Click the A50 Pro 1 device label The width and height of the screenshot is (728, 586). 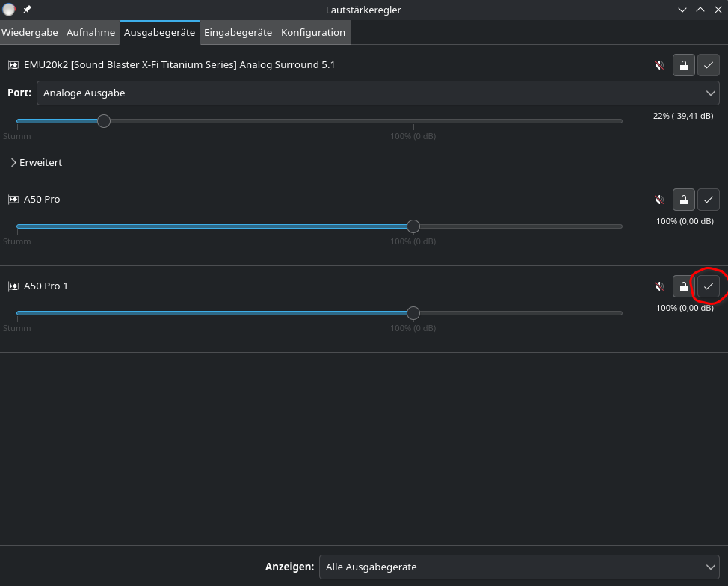pyautogui.click(x=46, y=286)
